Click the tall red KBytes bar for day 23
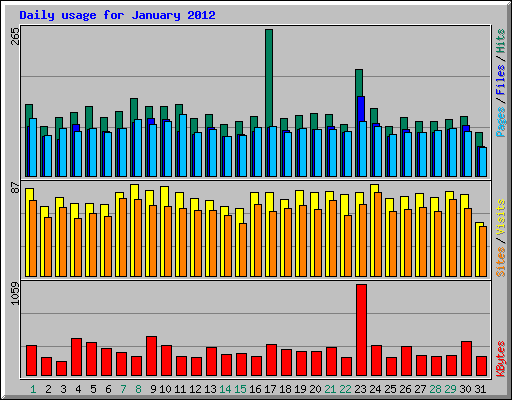The image size is (512, 400). [361, 330]
